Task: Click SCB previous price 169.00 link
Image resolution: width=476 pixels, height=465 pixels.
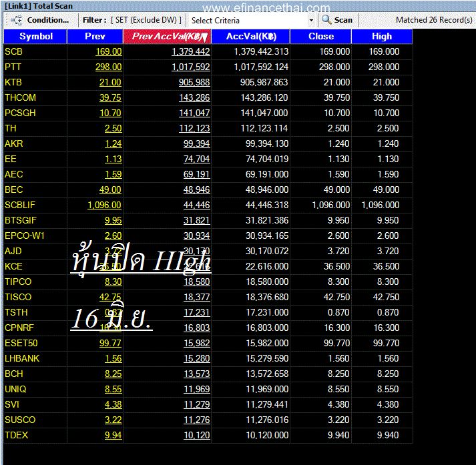Action: pos(109,51)
